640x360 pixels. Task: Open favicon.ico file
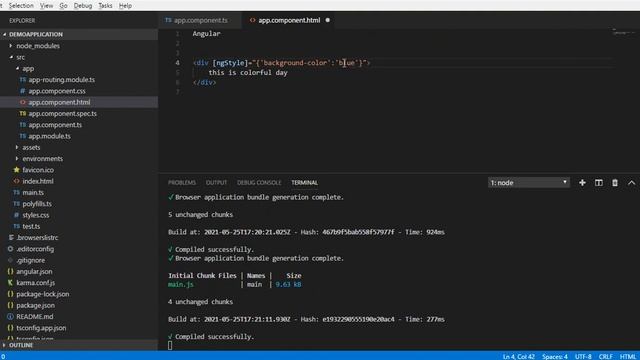79,170
